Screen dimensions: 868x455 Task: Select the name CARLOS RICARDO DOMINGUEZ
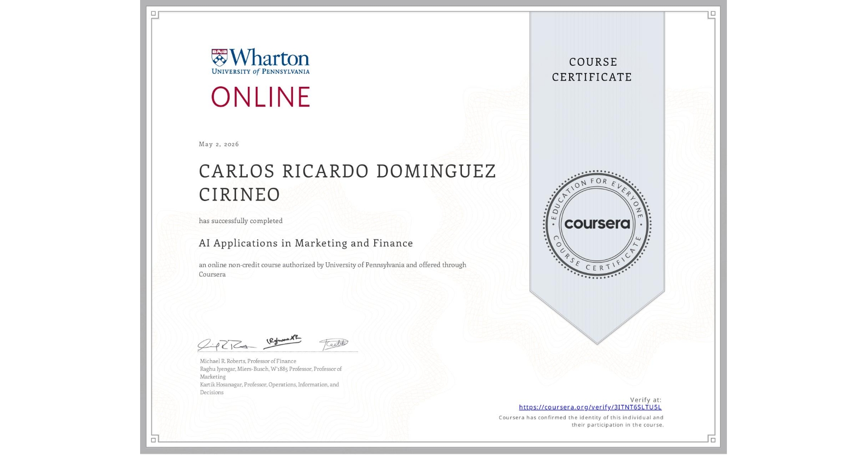348,171
